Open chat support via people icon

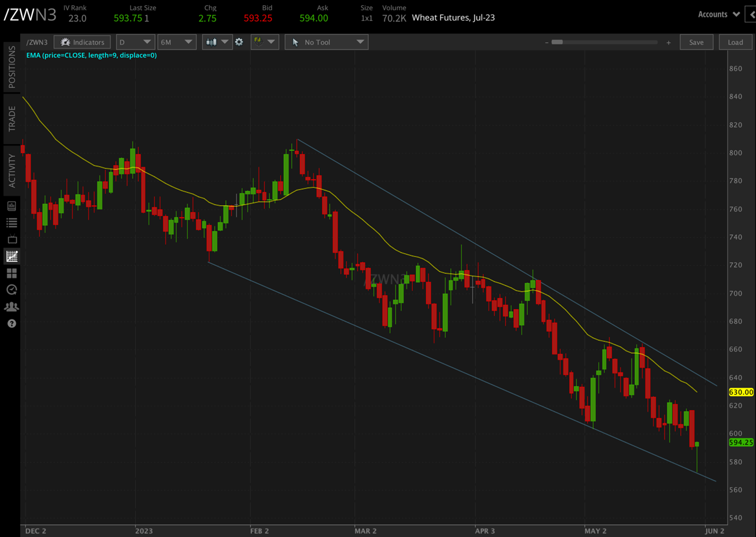click(12, 307)
